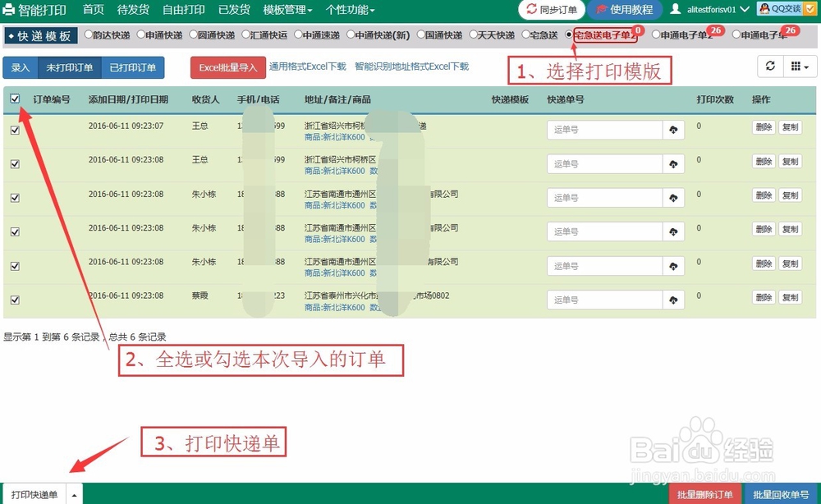Expand the arrow beside 打印快递单 button
The width and height of the screenshot is (821, 504).
(x=73, y=493)
